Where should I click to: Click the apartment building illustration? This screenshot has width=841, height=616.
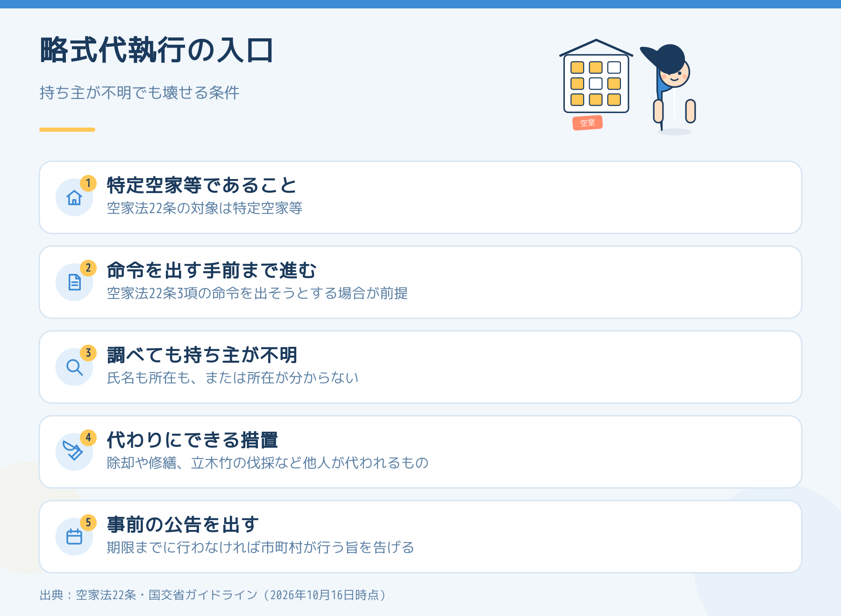(596, 77)
